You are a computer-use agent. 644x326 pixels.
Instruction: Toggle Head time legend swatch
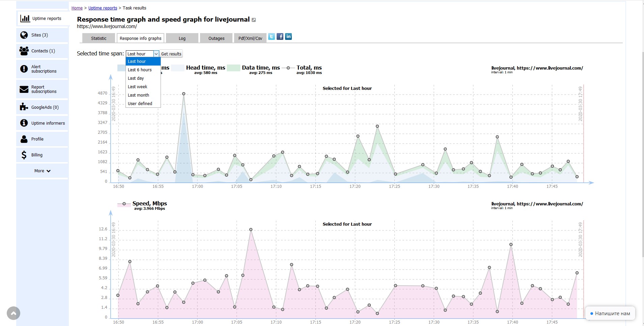(x=178, y=68)
